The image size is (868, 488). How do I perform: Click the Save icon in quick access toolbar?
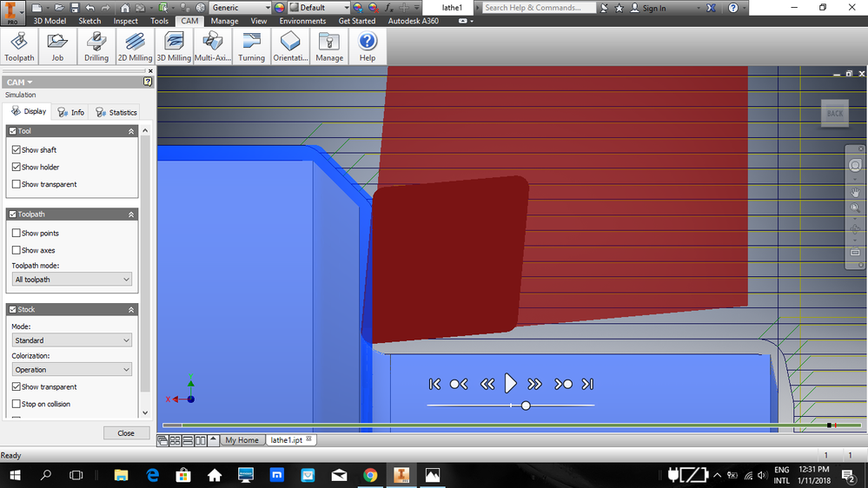tap(75, 8)
